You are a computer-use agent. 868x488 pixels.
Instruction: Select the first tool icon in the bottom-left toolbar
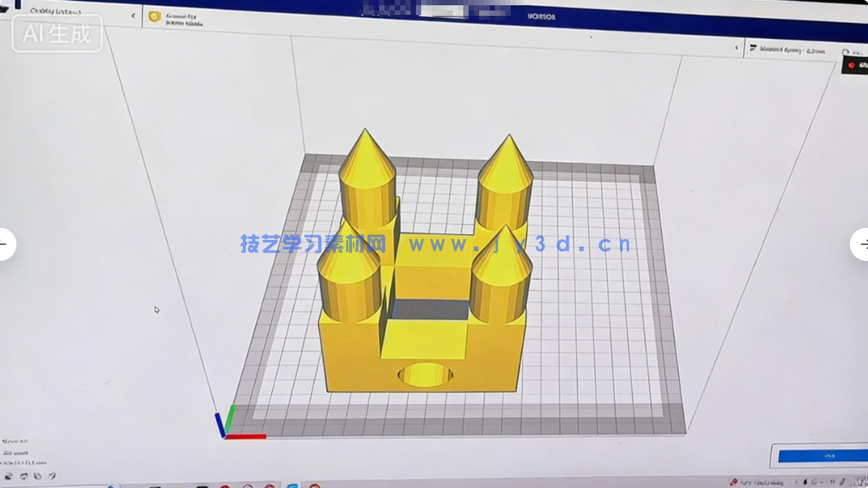9,476
